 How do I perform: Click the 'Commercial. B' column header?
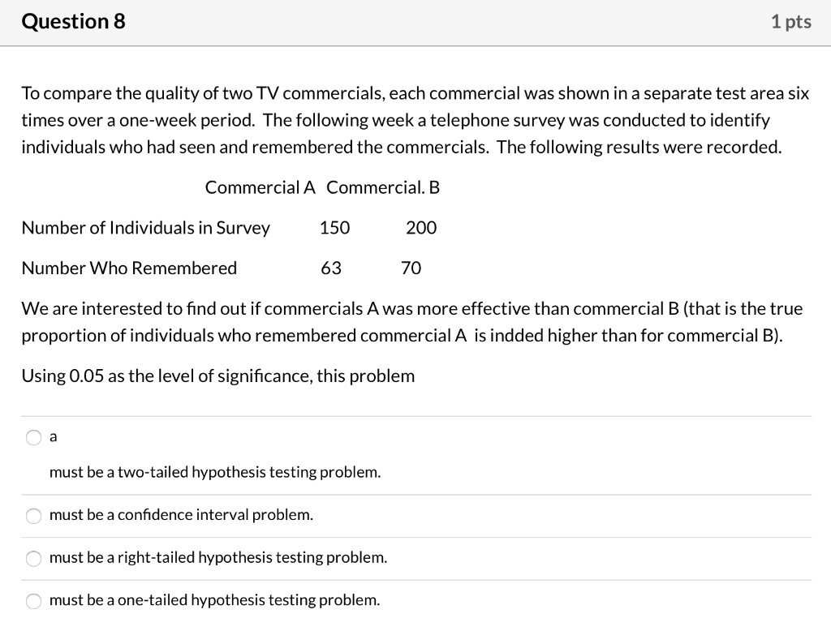point(381,187)
